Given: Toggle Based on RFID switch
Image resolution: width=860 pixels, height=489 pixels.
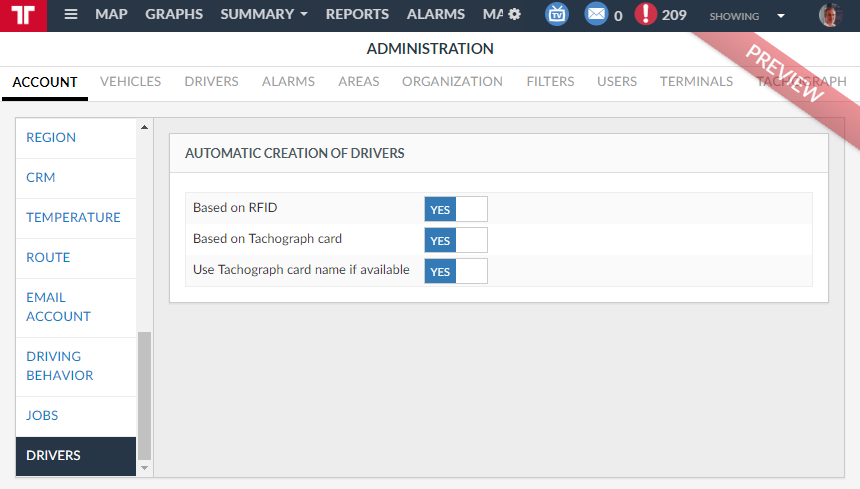Looking at the screenshot, I should [456, 209].
